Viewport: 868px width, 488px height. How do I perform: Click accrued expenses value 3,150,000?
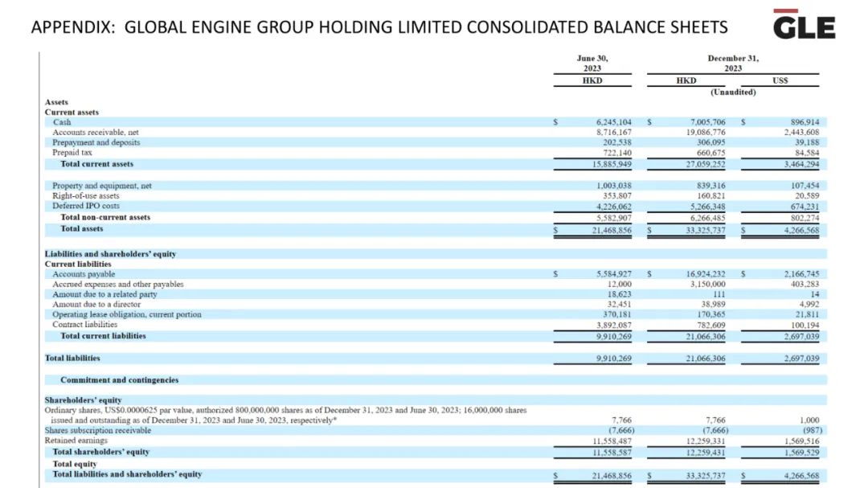[x=707, y=284]
